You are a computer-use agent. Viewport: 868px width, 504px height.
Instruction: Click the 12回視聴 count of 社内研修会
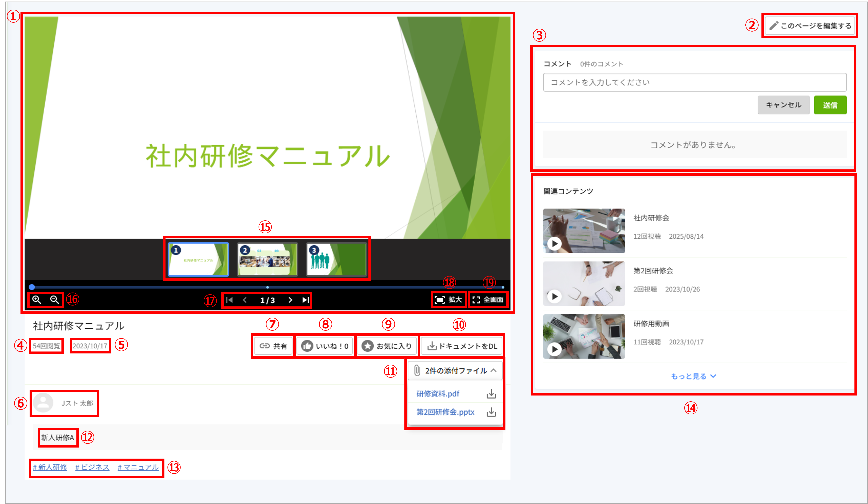point(647,236)
